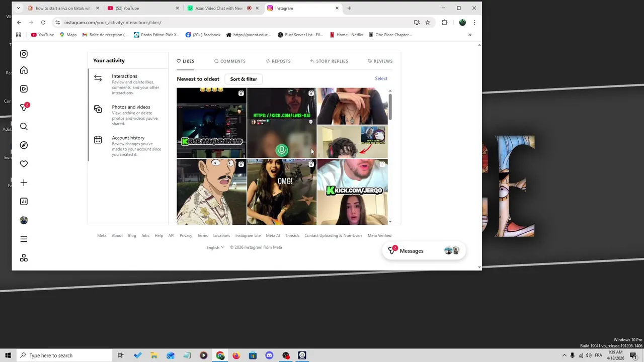Open Chrome three-dot menu
644x362 pixels.
[x=474, y=22]
